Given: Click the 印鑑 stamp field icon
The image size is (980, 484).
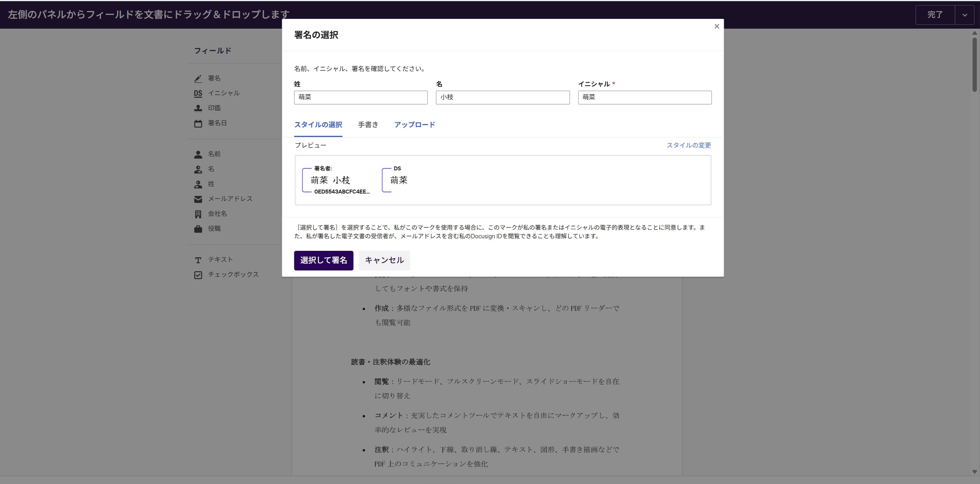Looking at the screenshot, I should coord(198,108).
